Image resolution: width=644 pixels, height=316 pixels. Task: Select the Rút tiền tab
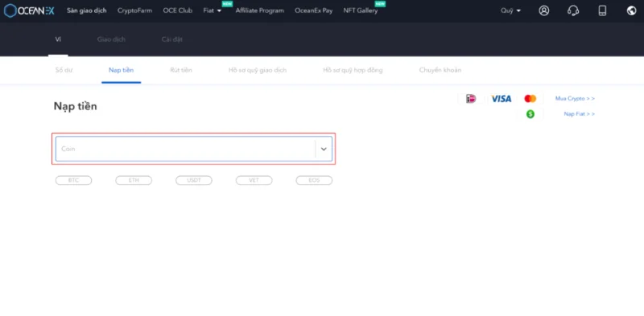tap(181, 70)
